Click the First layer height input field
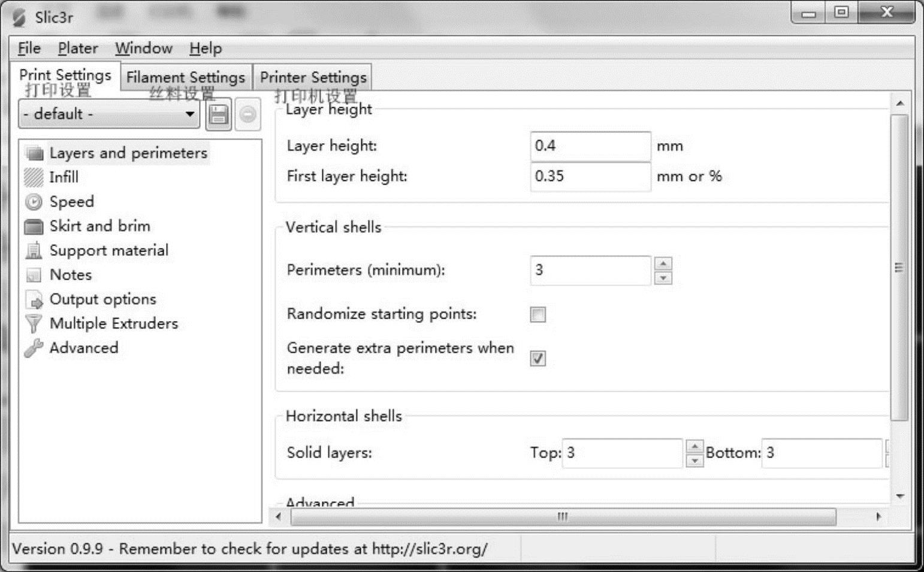This screenshot has height=572, width=924. [x=590, y=176]
